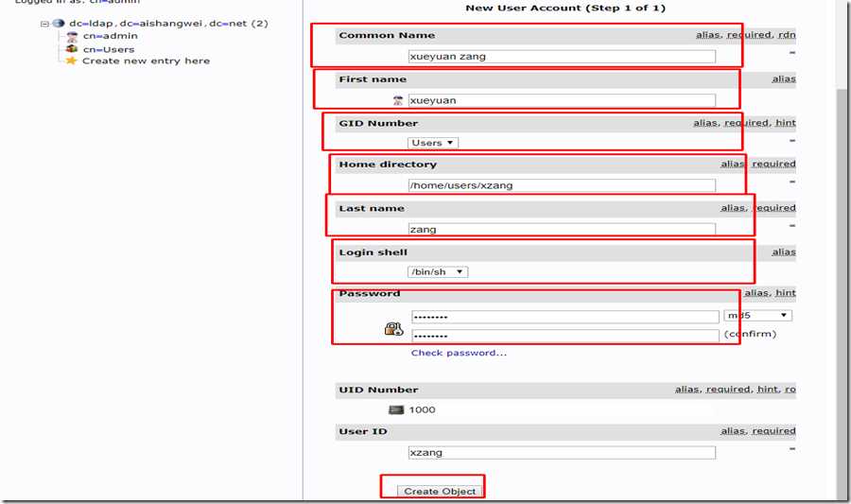Open the md5 password hash dropdown
Image resolution: width=851 pixels, height=504 pixels.
pyautogui.click(x=757, y=315)
